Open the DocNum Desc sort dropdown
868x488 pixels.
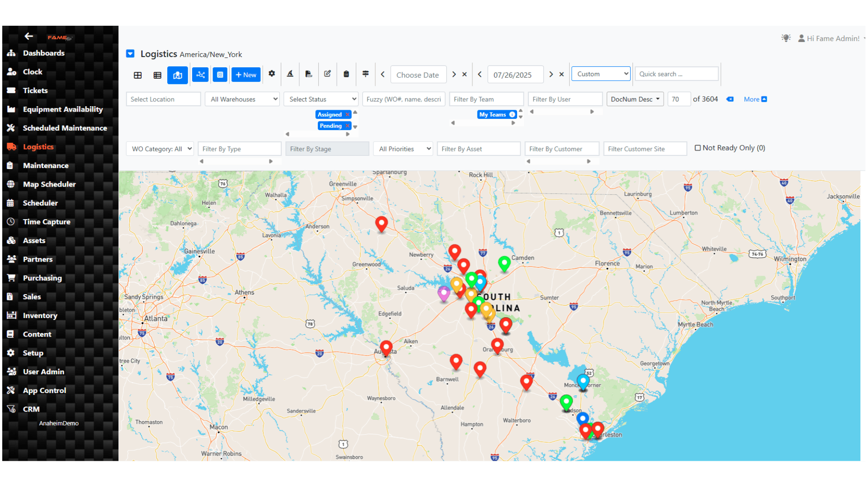point(635,99)
